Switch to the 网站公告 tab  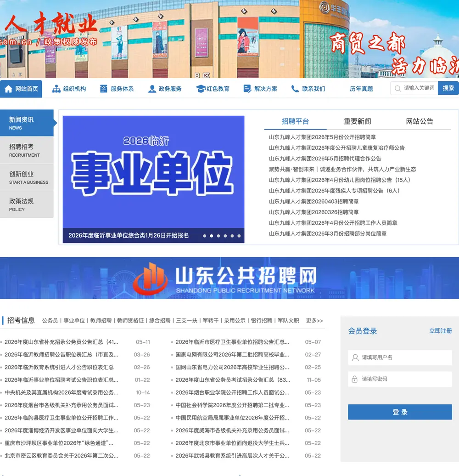(x=420, y=121)
